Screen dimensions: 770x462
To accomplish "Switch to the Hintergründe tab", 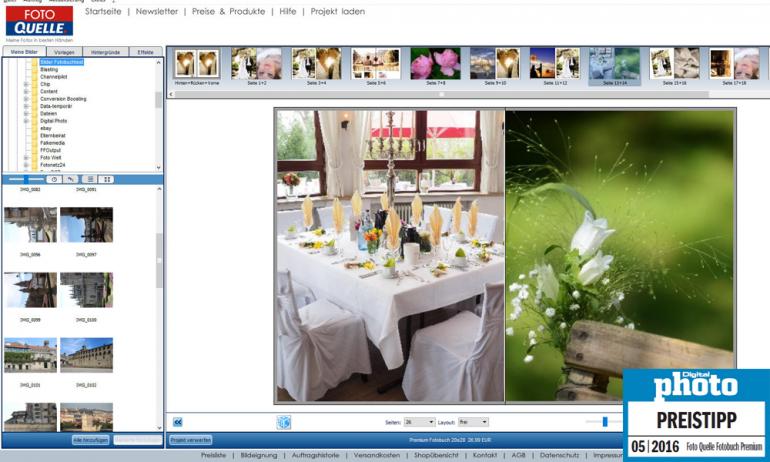I will click(106, 52).
